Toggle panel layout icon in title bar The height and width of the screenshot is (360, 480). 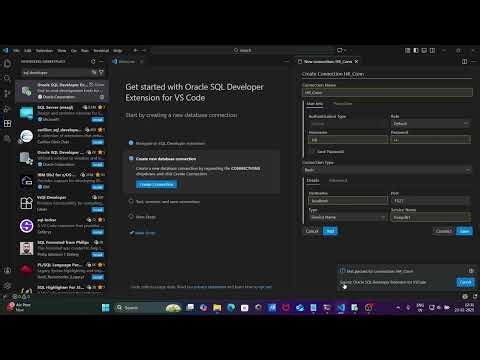pyautogui.click(x=424, y=50)
